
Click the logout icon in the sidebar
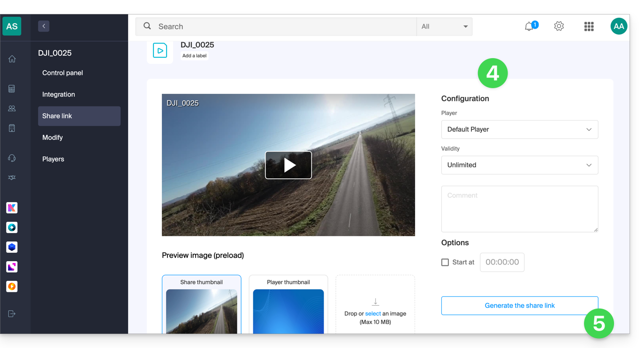(x=12, y=314)
